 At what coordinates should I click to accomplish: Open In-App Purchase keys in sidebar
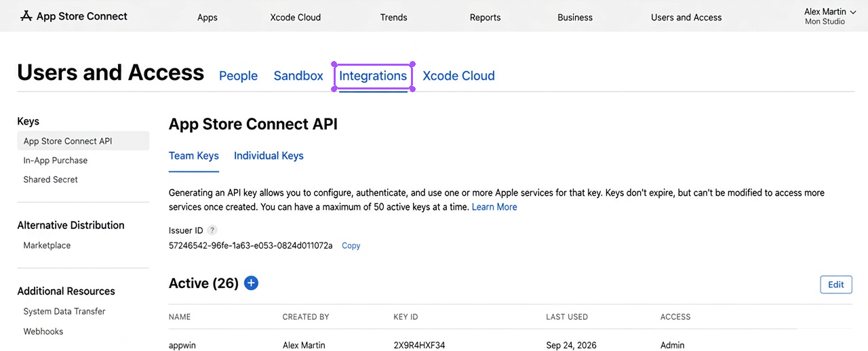click(56, 161)
